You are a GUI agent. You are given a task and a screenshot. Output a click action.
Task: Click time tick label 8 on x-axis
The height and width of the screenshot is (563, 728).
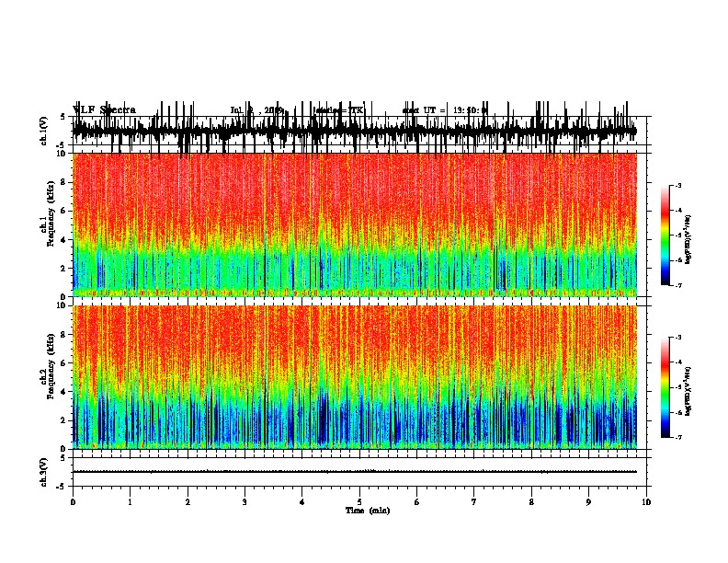tap(531, 502)
